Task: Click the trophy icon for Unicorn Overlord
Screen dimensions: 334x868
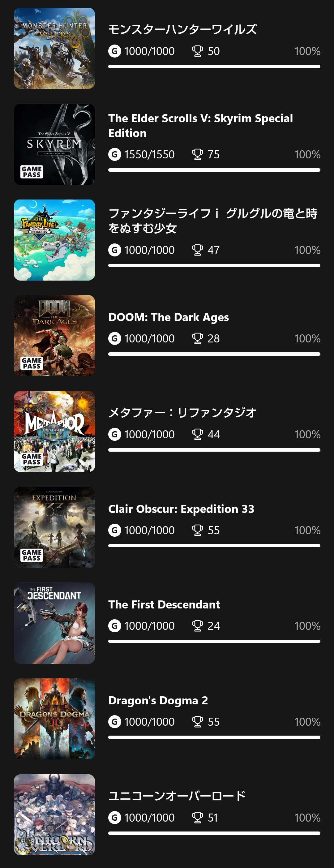Action: point(197,818)
